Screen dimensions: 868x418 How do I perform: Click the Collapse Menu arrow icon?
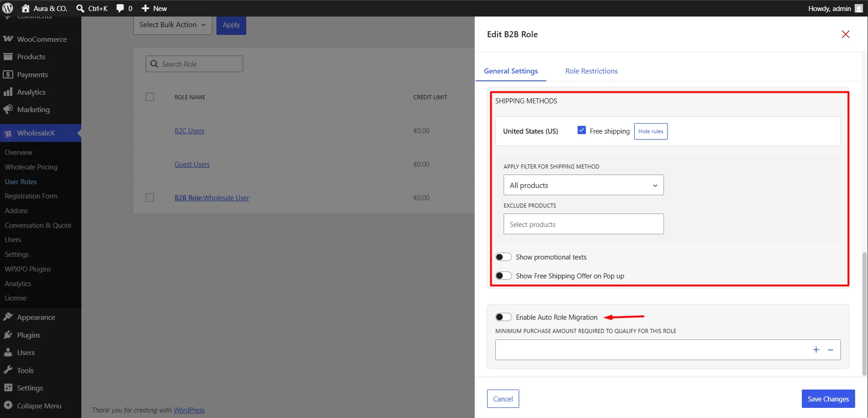[x=8, y=406]
